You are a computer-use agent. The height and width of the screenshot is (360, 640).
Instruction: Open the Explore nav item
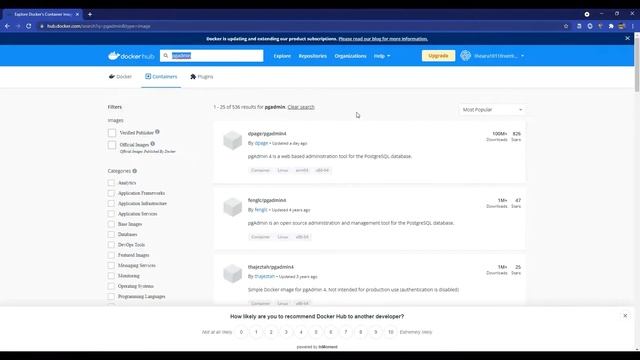(282, 56)
